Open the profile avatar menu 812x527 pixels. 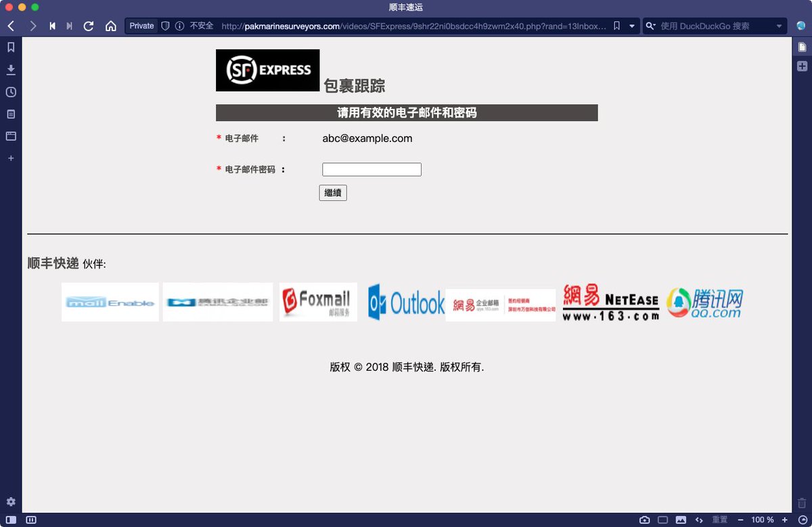coord(801,26)
